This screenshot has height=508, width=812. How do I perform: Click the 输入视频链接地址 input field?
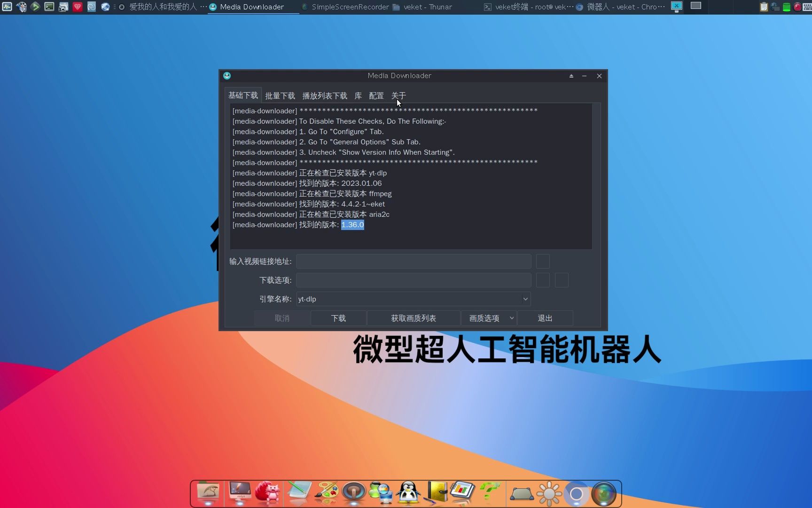(414, 262)
